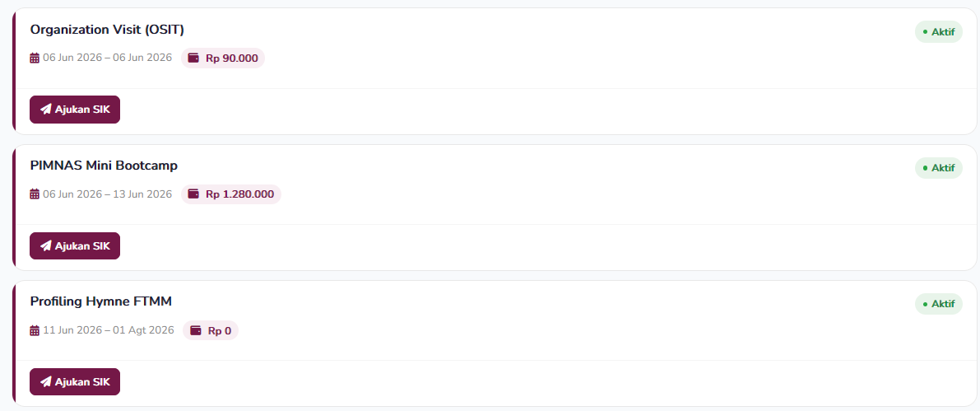Image resolution: width=980 pixels, height=411 pixels.
Task: Select the Rp 1.280.000 budget badge
Action: pos(231,194)
